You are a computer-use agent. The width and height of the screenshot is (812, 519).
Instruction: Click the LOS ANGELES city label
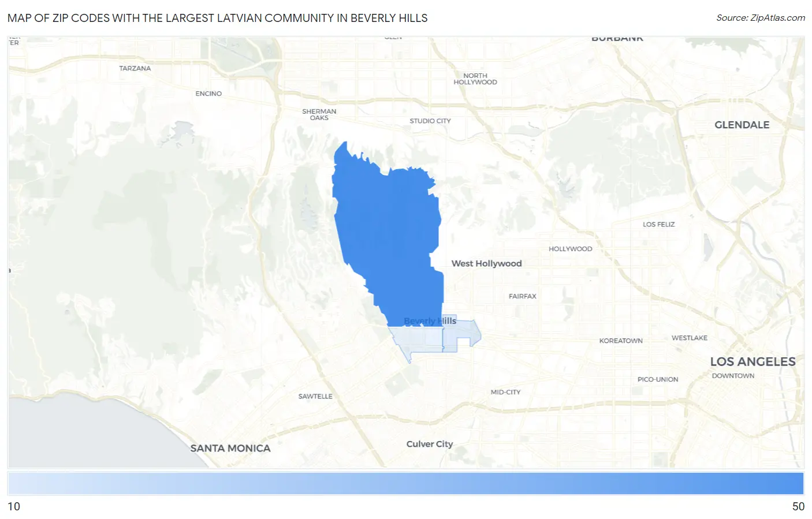tap(753, 362)
